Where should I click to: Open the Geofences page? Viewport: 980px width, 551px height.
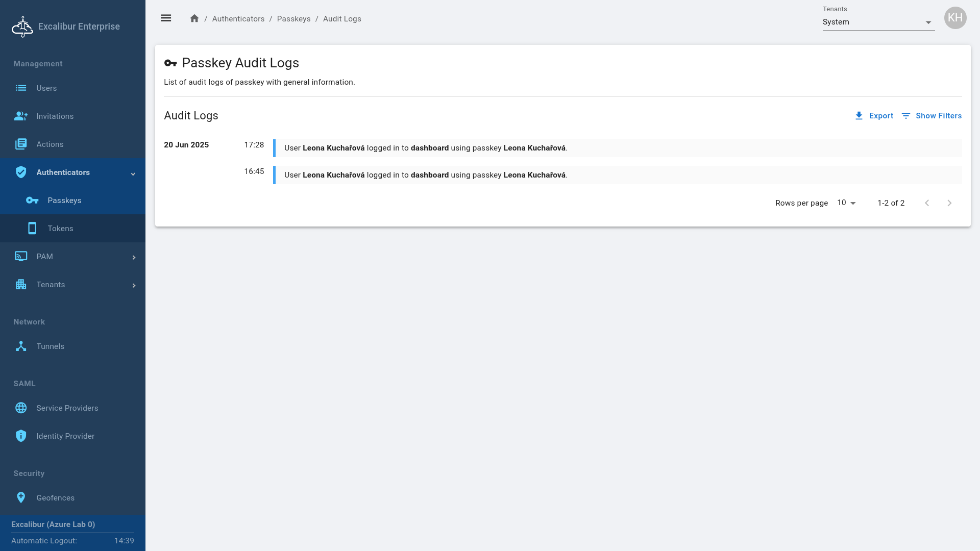tap(55, 498)
